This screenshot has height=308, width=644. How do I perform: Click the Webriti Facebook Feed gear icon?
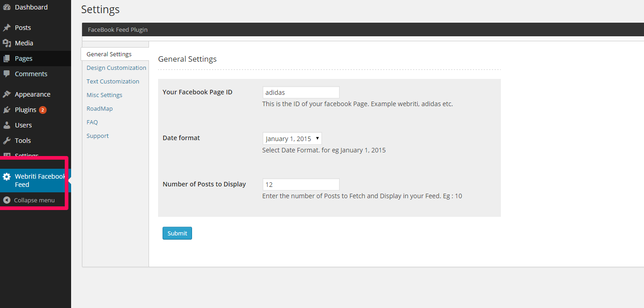[7, 177]
